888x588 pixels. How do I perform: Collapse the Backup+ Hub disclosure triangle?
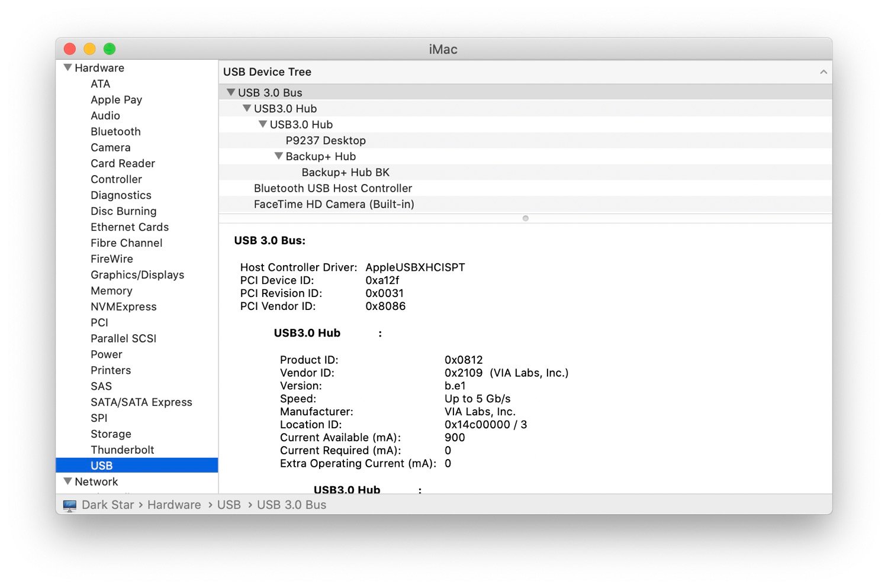tap(278, 156)
